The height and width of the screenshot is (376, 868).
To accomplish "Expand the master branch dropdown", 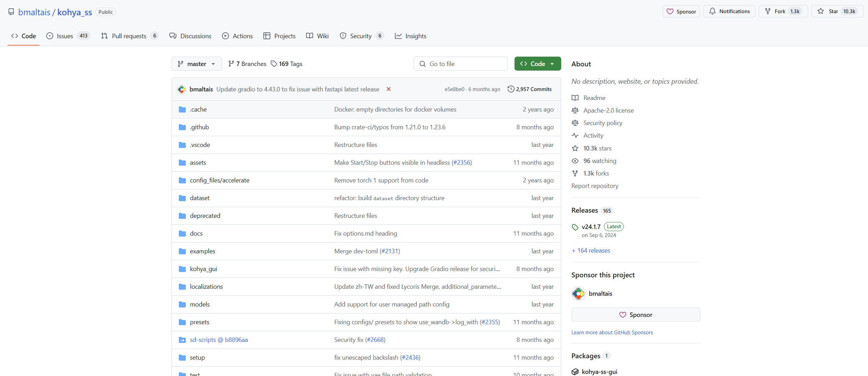I will (x=197, y=64).
